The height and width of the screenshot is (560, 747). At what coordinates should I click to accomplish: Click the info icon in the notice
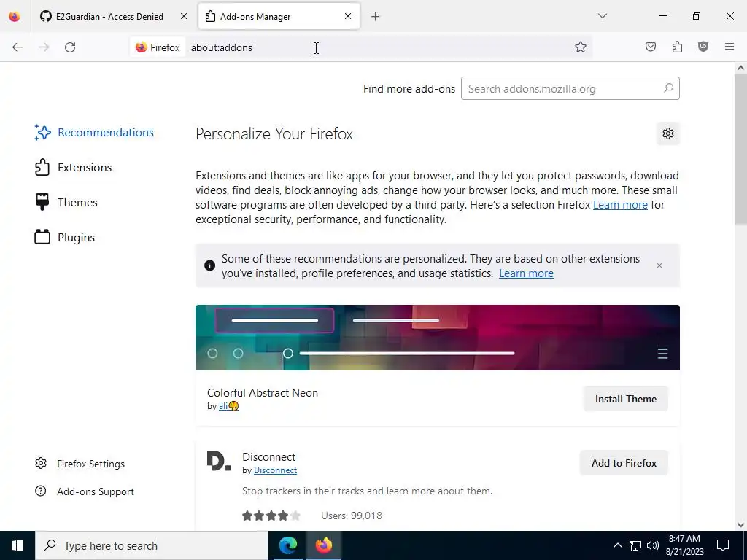pos(209,265)
